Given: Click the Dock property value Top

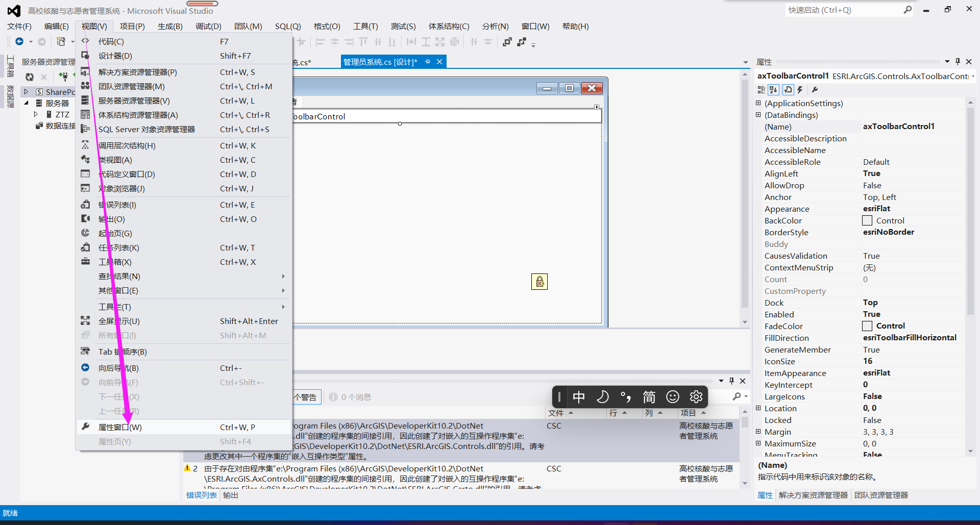Looking at the screenshot, I should (x=870, y=303).
